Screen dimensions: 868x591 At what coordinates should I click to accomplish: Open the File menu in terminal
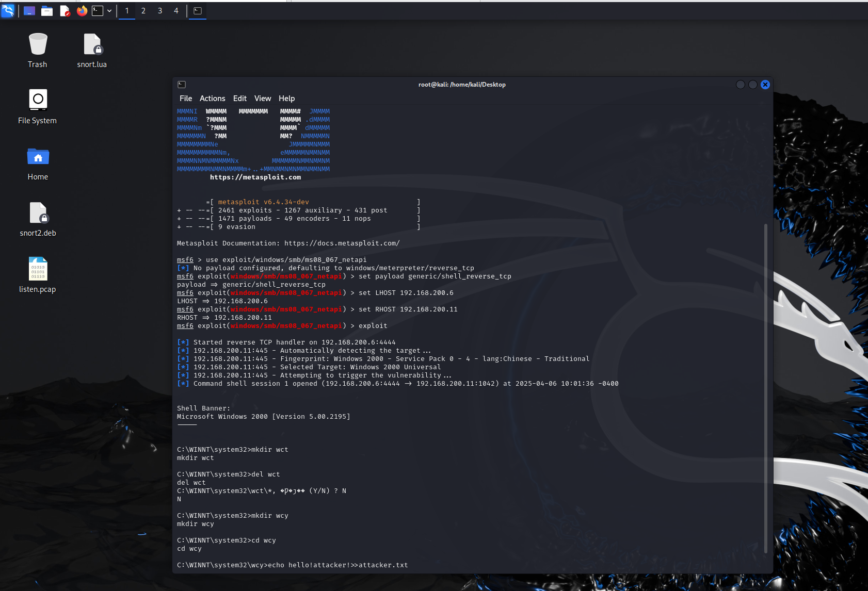[x=186, y=98]
